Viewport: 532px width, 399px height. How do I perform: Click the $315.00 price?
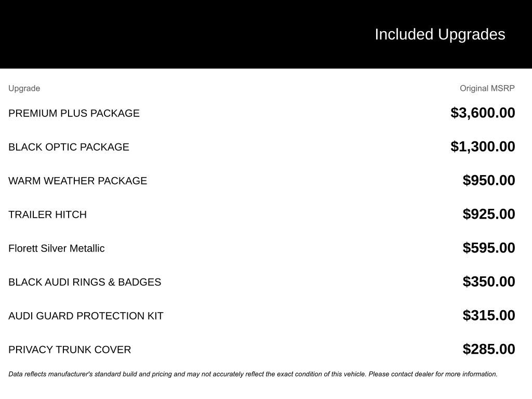489,315
